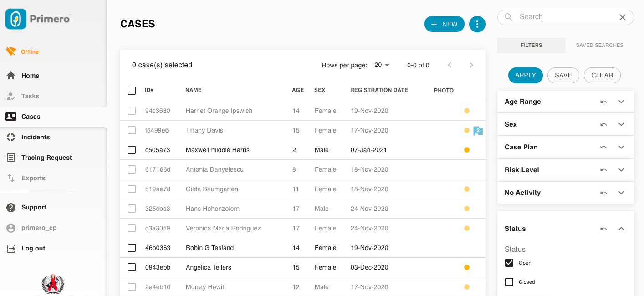
Task: Click the orange dot on Angelica Tellers row
Action: pyautogui.click(x=466, y=267)
